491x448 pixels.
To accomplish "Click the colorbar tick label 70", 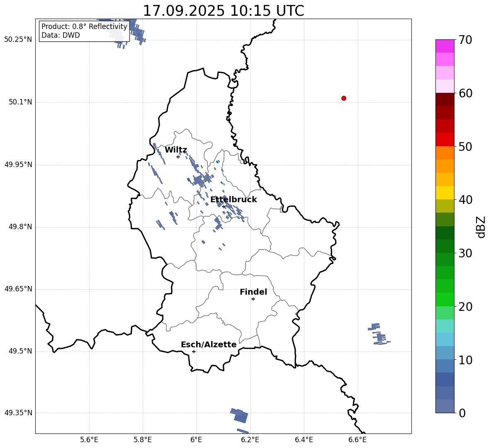I will point(466,40).
